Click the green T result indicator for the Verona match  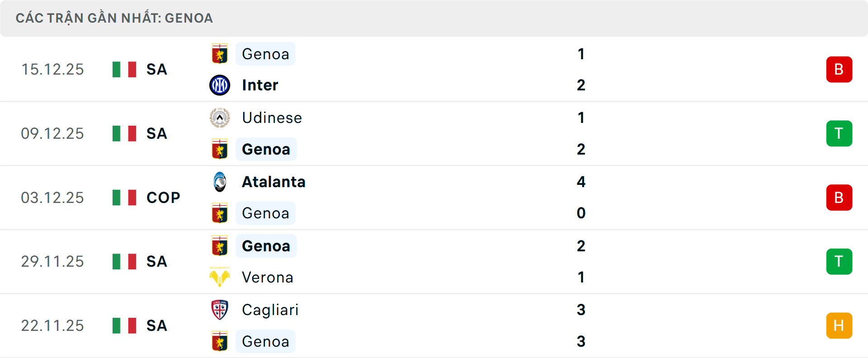pos(839,261)
